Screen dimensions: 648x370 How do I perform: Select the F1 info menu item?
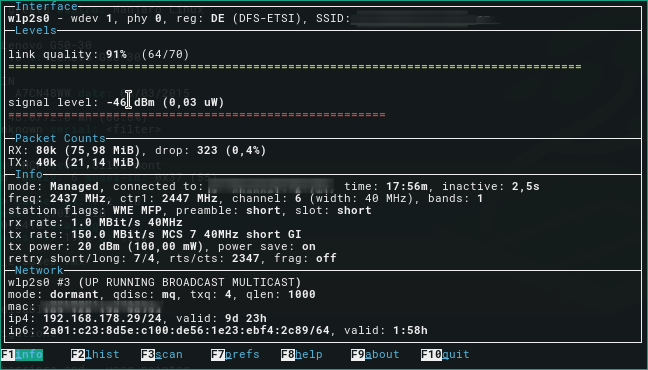click(22, 355)
